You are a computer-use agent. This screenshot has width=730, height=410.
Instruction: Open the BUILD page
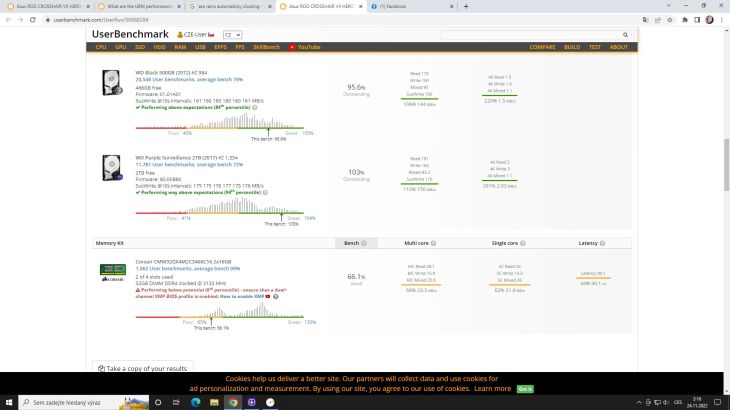572,47
